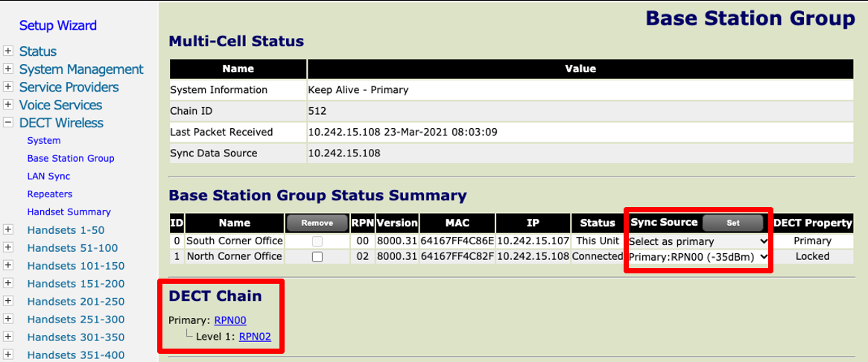The height and width of the screenshot is (362, 868).
Task: Expand the Handsets 51-100 node
Action: 8,247
